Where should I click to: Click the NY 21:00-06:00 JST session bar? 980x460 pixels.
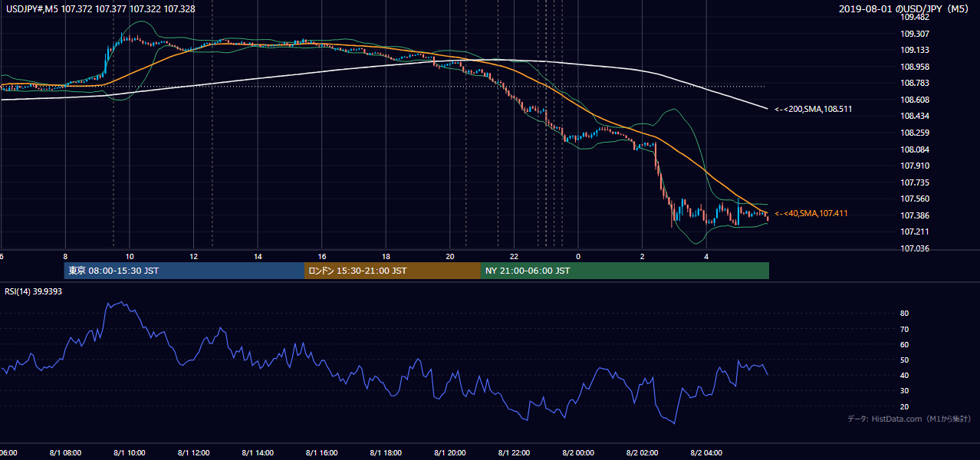(x=625, y=271)
